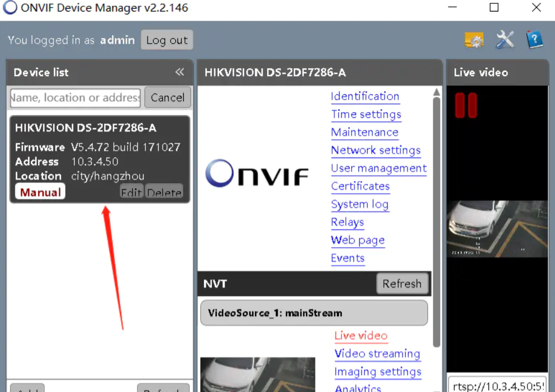Image resolution: width=555 pixels, height=392 pixels.
Task: Open the Identification page
Action: 365,96
